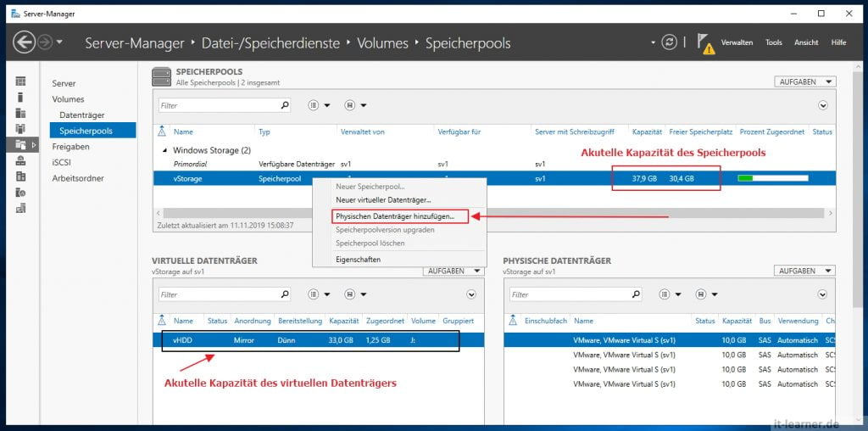Click all servers icon in sidebar
868x431 pixels.
20,113
